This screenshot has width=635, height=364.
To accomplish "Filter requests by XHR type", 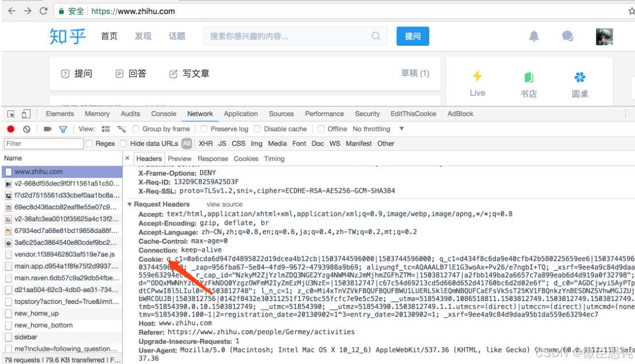I will (206, 144).
